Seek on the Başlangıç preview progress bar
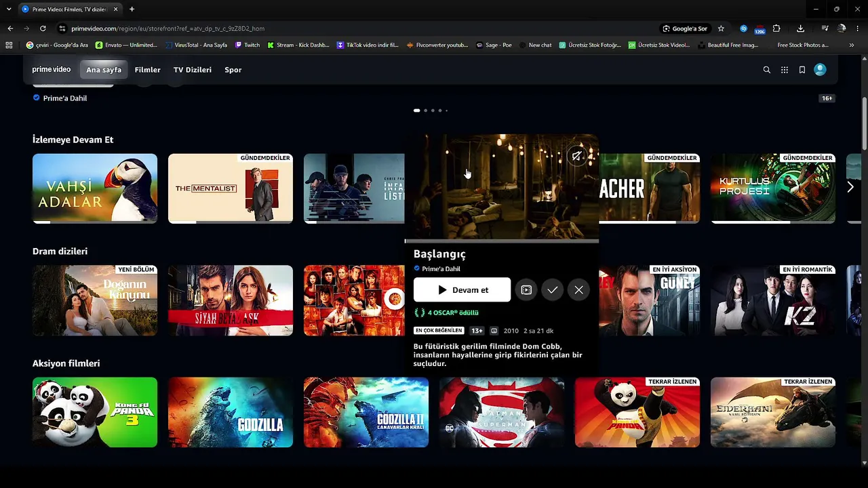Image resolution: width=868 pixels, height=488 pixels. coord(502,241)
